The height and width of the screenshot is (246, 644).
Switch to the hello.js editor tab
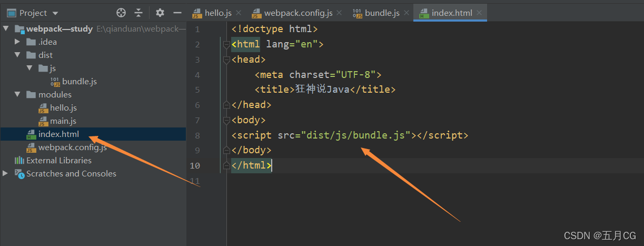(x=217, y=13)
